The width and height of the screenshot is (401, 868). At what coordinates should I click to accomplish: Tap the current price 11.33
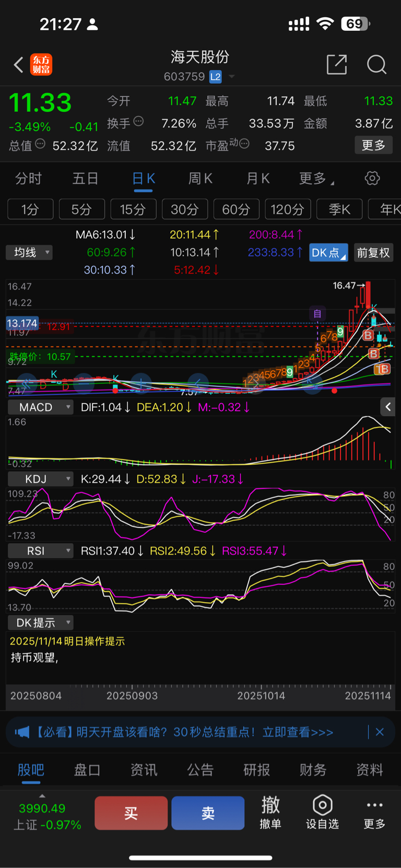coord(40,102)
